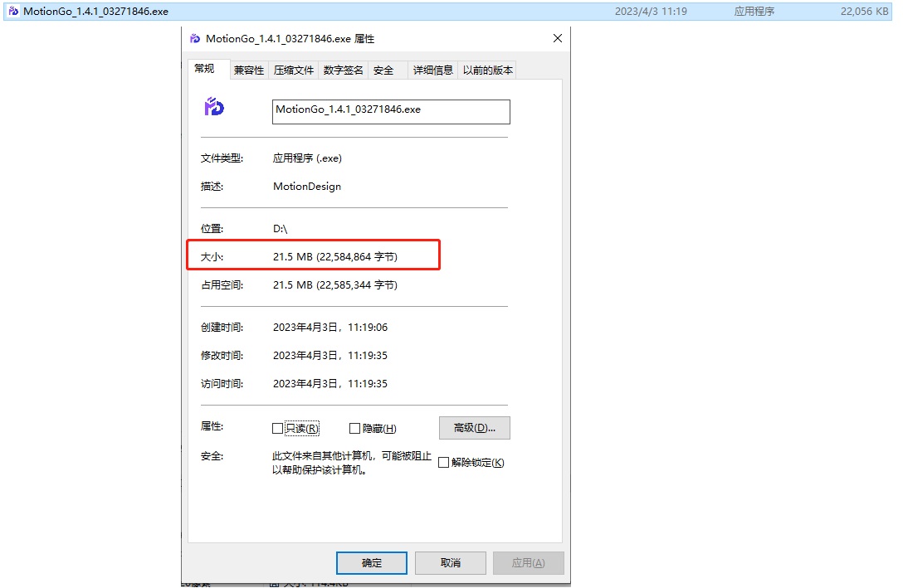The image size is (903, 588).
Task: Switch to the 兼容性 tab
Action: 249,70
